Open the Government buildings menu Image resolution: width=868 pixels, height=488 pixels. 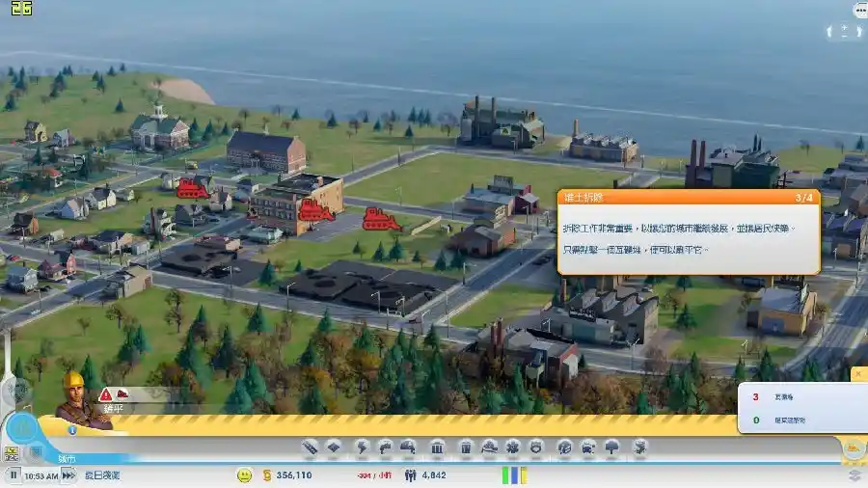[x=437, y=447]
